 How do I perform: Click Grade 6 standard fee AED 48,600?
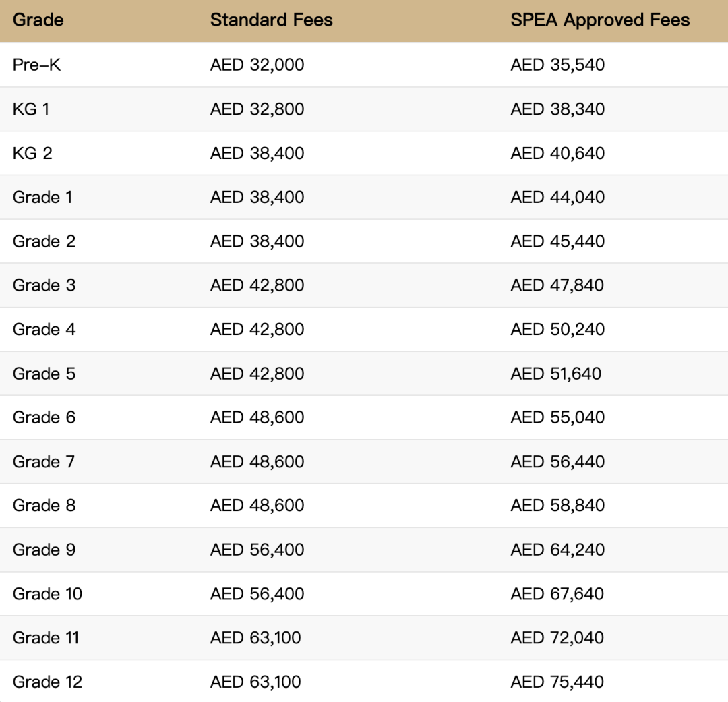257,417
